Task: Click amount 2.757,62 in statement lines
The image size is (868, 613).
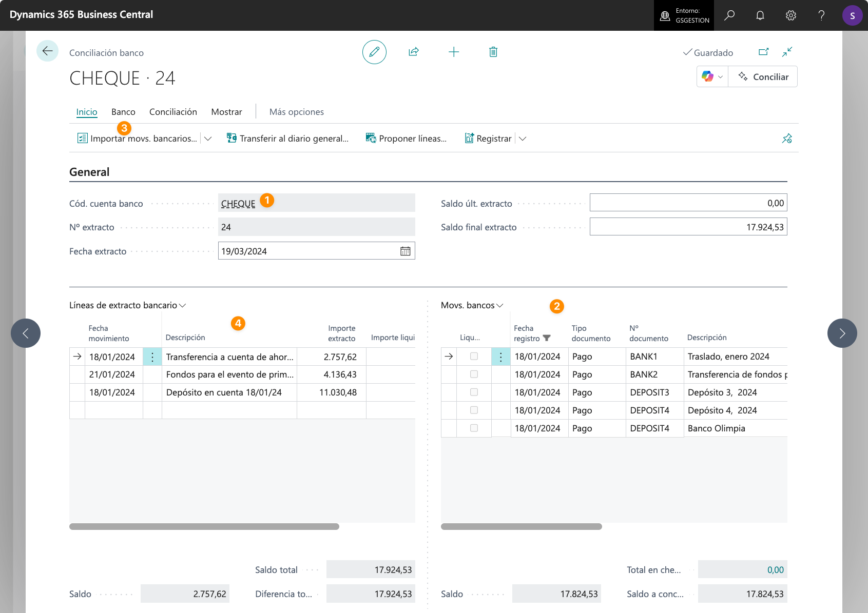Action: coord(332,357)
